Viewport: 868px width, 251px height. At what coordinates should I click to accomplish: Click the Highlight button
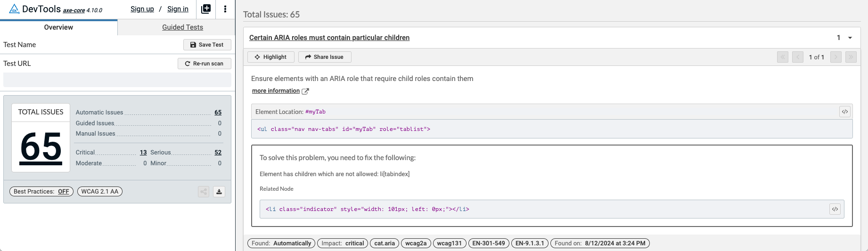[271, 57]
